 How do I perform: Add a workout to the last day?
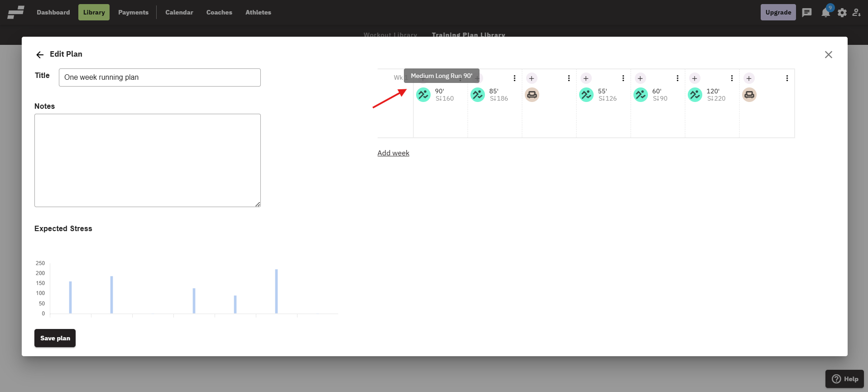click(749, 78)
